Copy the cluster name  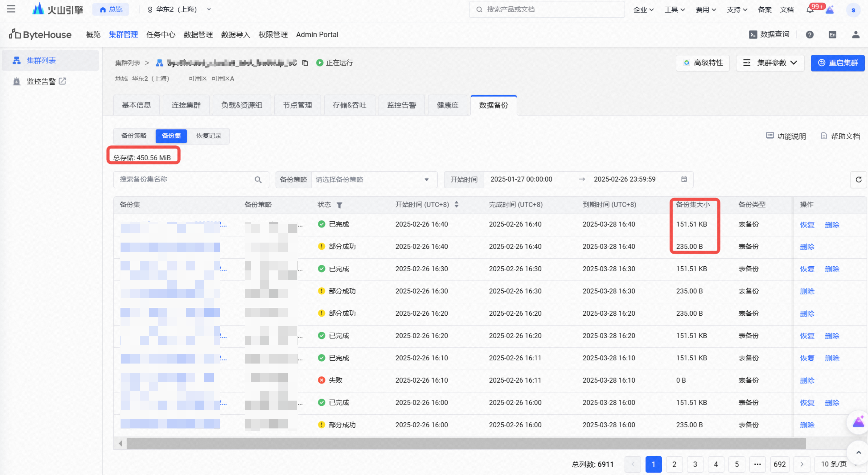305,63
